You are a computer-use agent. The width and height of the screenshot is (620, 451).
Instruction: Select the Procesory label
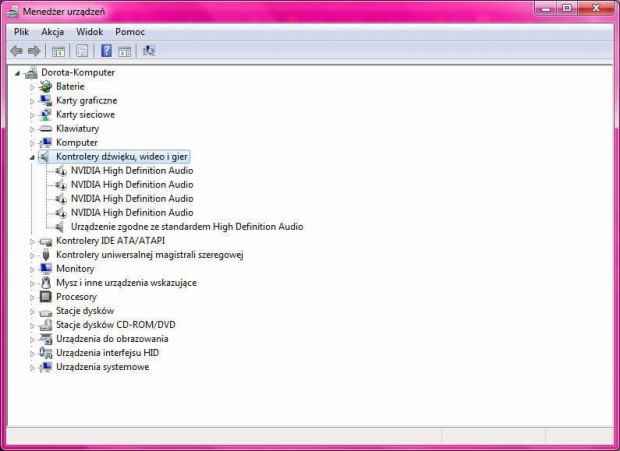[76, 297]
